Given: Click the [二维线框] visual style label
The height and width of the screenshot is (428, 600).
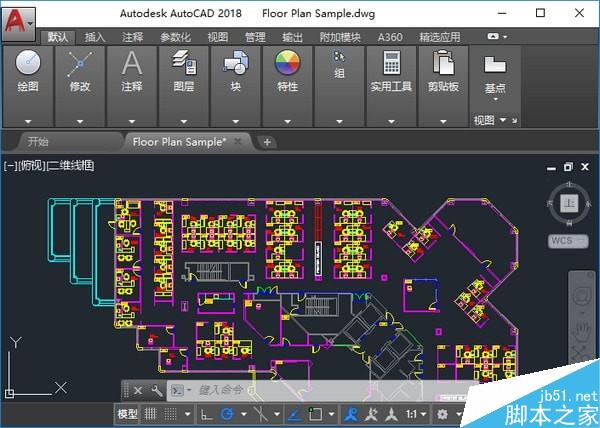Looking at the screenshot, I should (x=70, y=166).
